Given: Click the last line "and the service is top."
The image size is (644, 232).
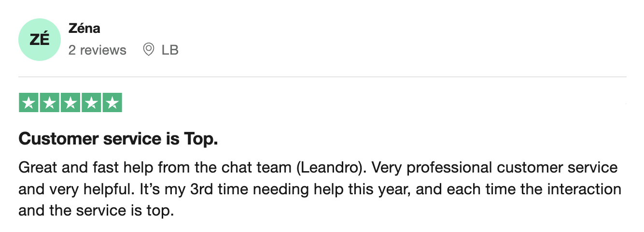Looking at the screenshot, I should tap(96, 211).
